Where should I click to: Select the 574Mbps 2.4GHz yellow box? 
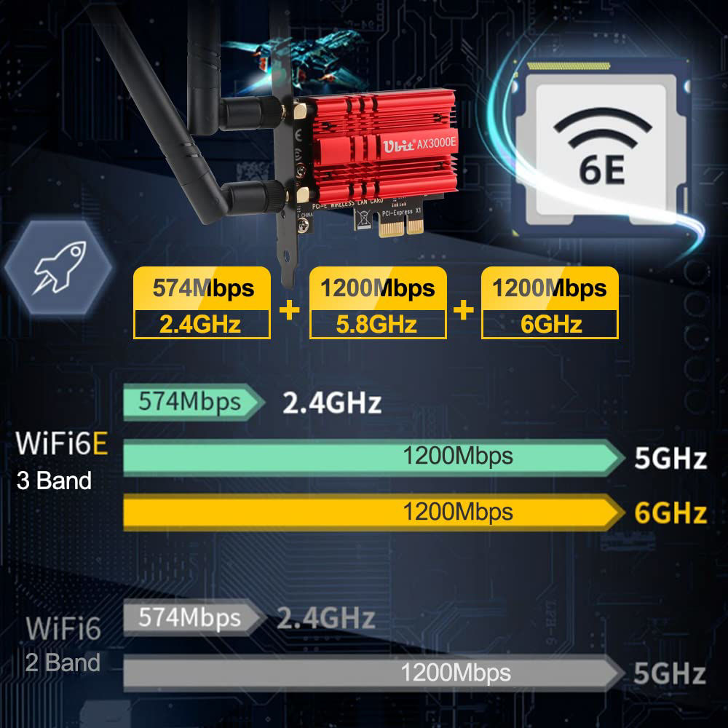click(x=202, y=303)
